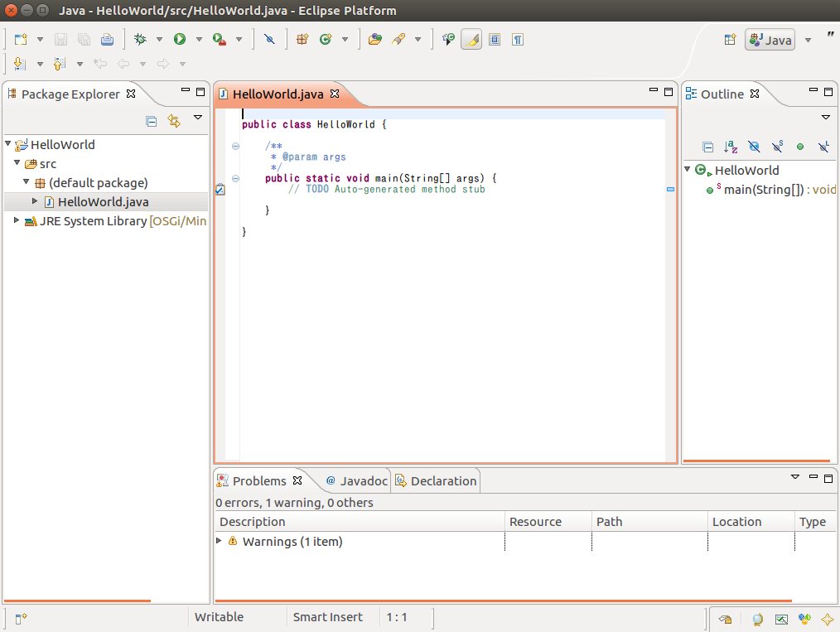Toggle alphabetical Sort in Outline
Viewport: 840px width, 632px height.
coord(731,147)
